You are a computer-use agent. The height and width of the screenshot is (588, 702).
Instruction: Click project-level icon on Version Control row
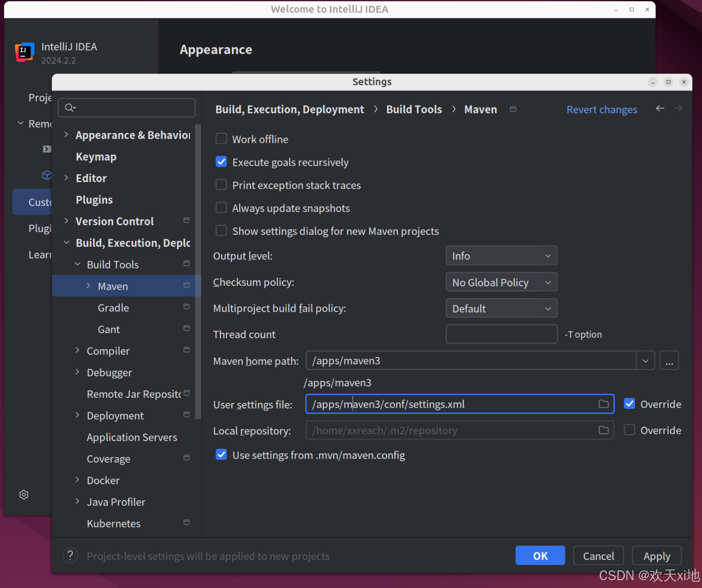[187, 220]
